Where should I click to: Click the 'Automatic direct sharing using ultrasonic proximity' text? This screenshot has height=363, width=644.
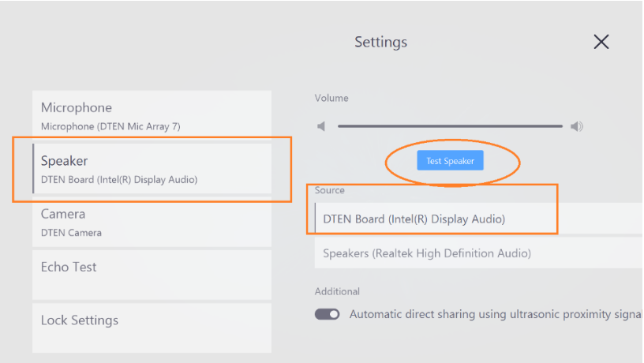click(496, 314)
